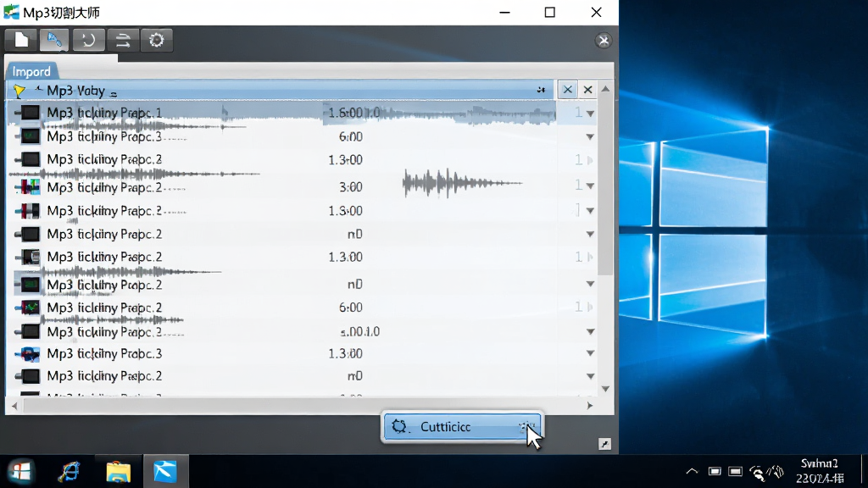Click the small pin icon in Mp3 Voby header
This screenshot has height=488, width=868.
[541, 90]
